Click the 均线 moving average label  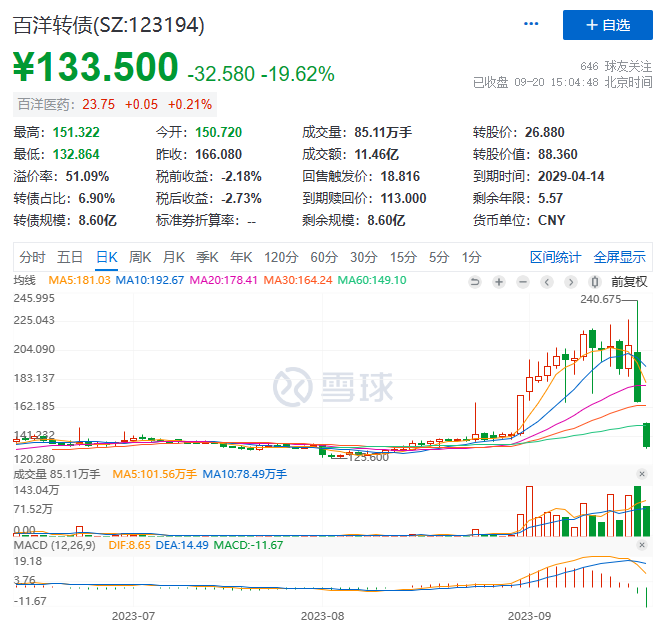[x=24, y=280]
